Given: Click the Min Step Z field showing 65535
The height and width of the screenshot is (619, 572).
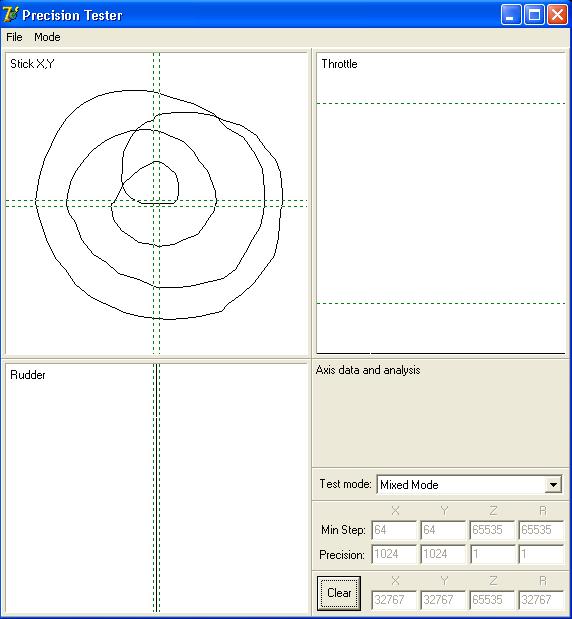Looking at the screenshot, I should point(492,530).
